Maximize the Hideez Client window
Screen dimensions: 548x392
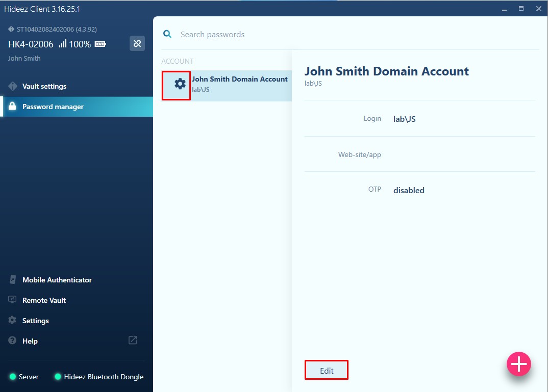coord(521,9)
